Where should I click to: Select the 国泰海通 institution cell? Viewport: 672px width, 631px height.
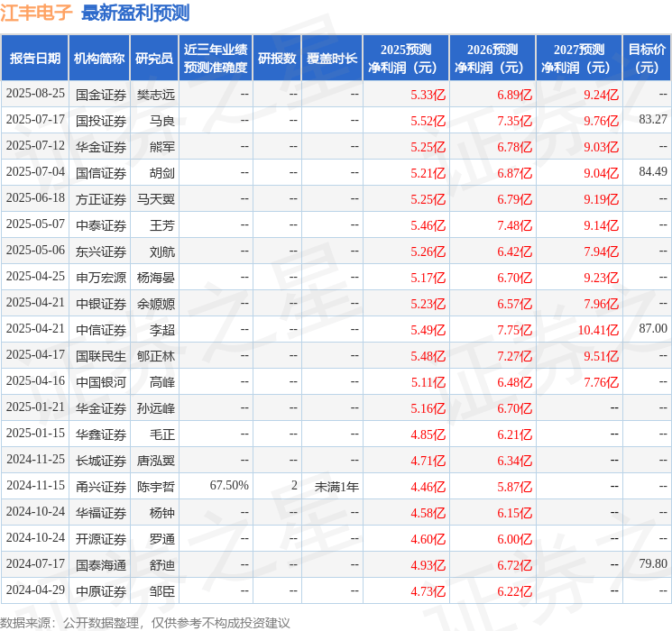(101, 565)
